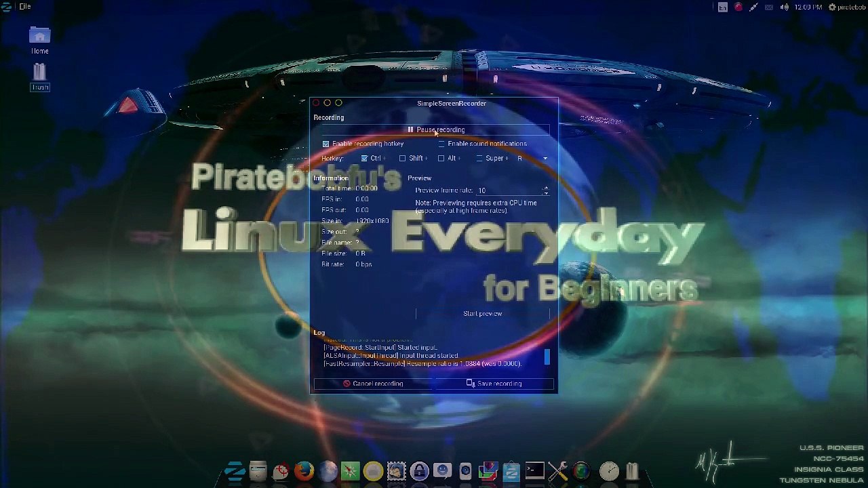Open the File menu in the top bar
Screen dimensions: 868x488
[25, 7]
